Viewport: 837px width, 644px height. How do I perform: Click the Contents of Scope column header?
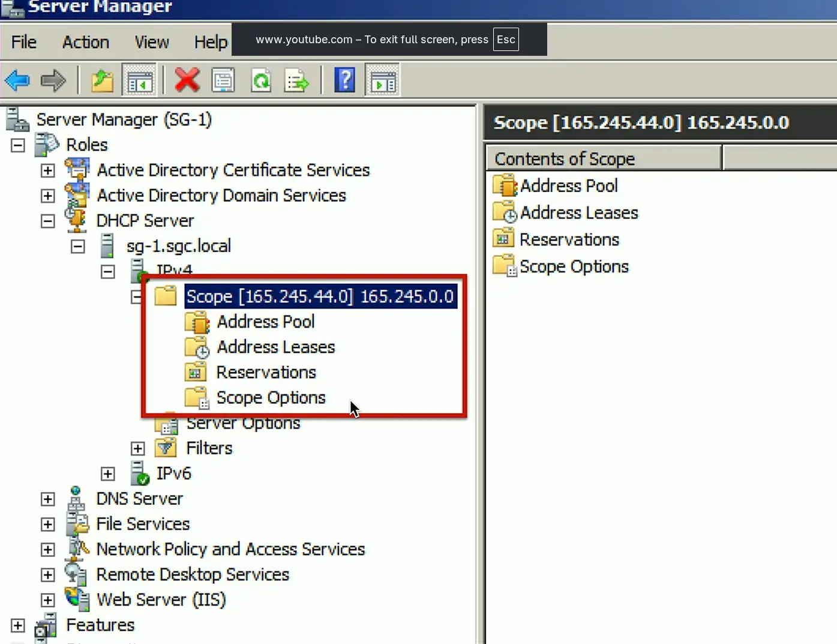coord(602,158)
